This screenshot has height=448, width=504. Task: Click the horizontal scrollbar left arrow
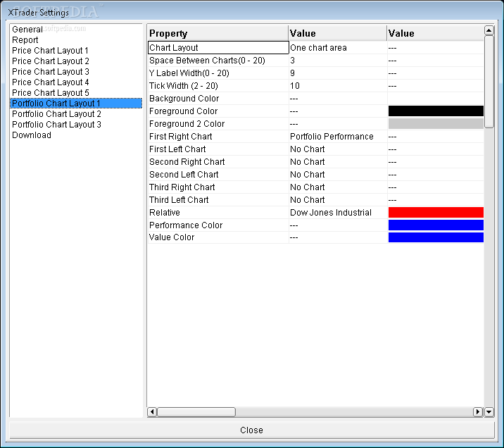152,411
